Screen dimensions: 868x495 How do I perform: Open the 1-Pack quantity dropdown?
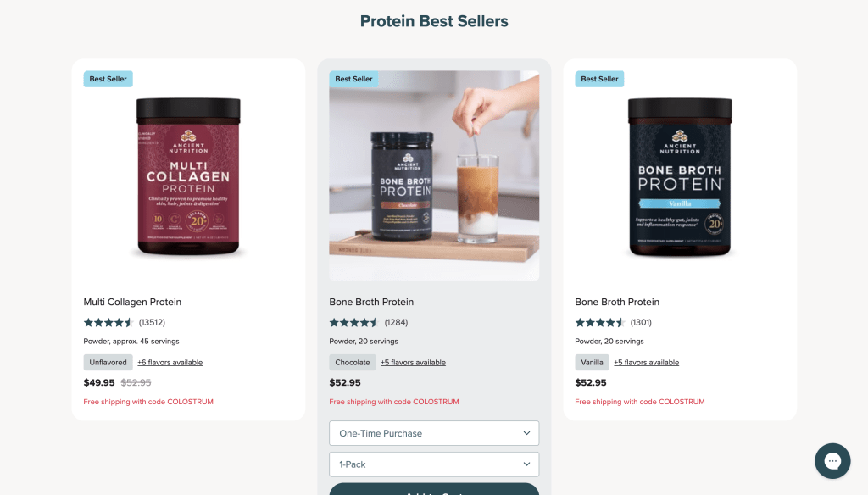(x=434, y=464)
